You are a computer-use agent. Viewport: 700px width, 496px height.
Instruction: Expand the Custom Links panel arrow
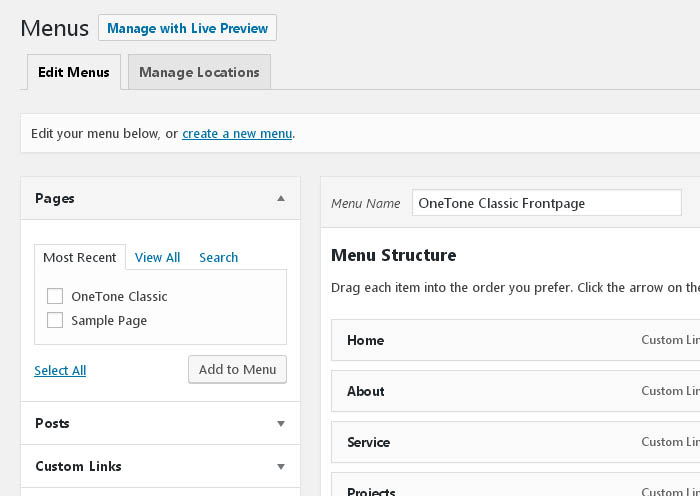[281, 467]
